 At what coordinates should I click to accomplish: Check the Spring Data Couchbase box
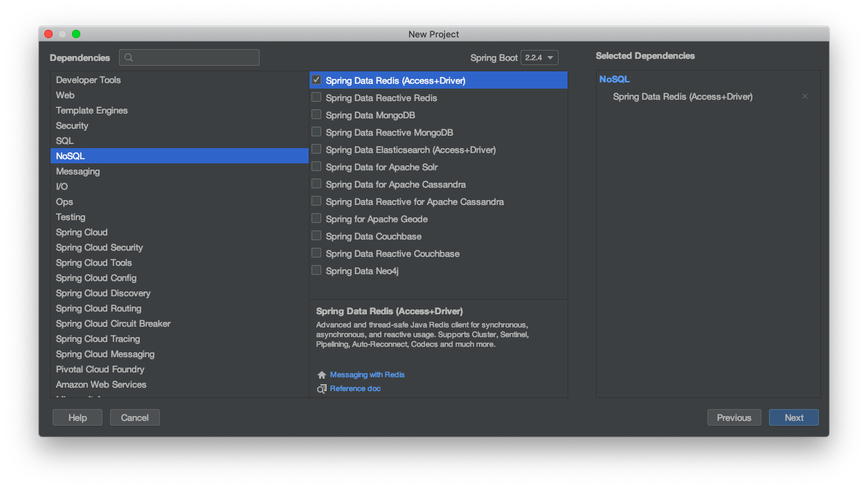[x=316, y=236]
